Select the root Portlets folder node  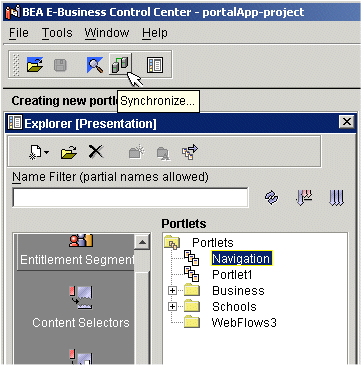point(213,242)
